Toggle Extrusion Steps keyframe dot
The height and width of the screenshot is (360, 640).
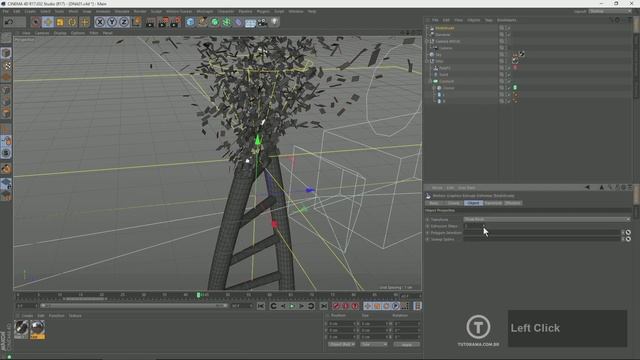428,226
